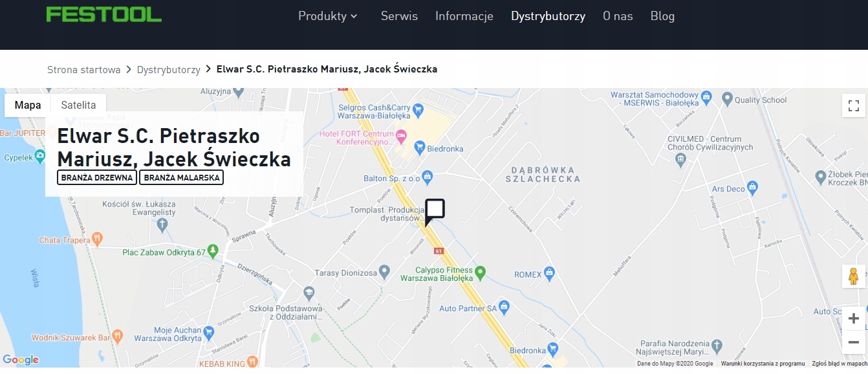Click Zgłoś błąd w mapach link
Image resolution: width=868 pixels, height=374 pixels.
840,364
